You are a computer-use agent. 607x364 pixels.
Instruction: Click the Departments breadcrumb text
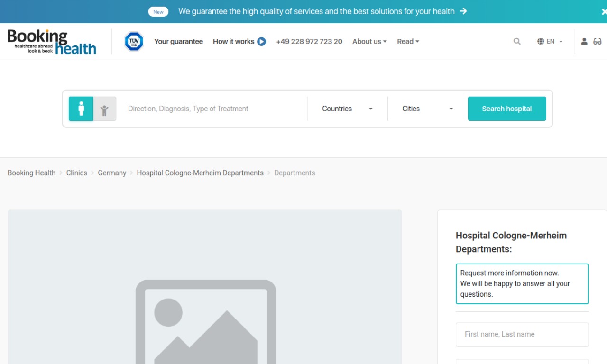[294, 173]
